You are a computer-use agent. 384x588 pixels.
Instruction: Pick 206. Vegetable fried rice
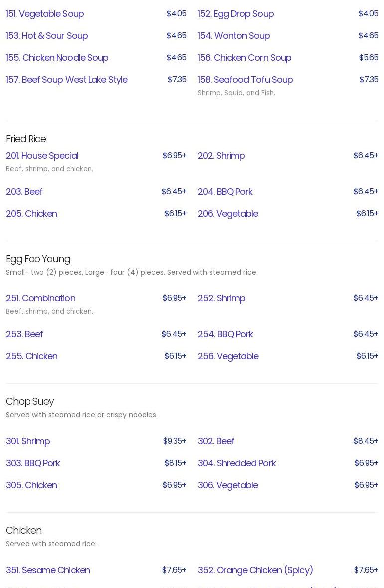[x=228, y=214]
